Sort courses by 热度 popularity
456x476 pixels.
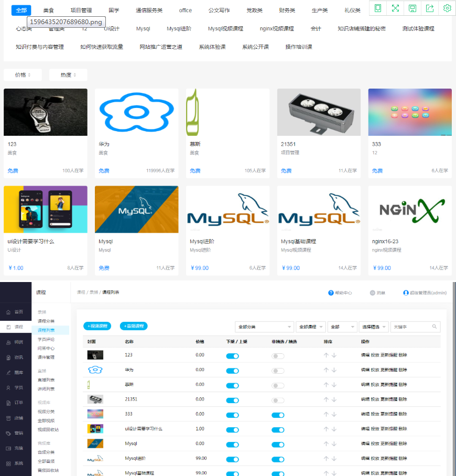click(x=68, y=75)
